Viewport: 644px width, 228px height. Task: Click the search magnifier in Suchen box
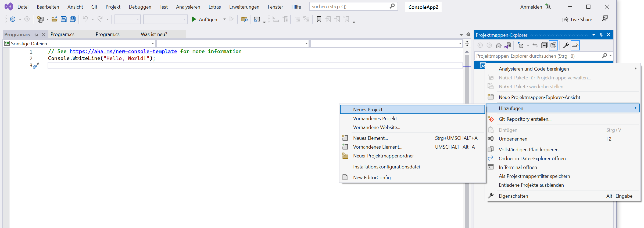[x=392, y=6]
